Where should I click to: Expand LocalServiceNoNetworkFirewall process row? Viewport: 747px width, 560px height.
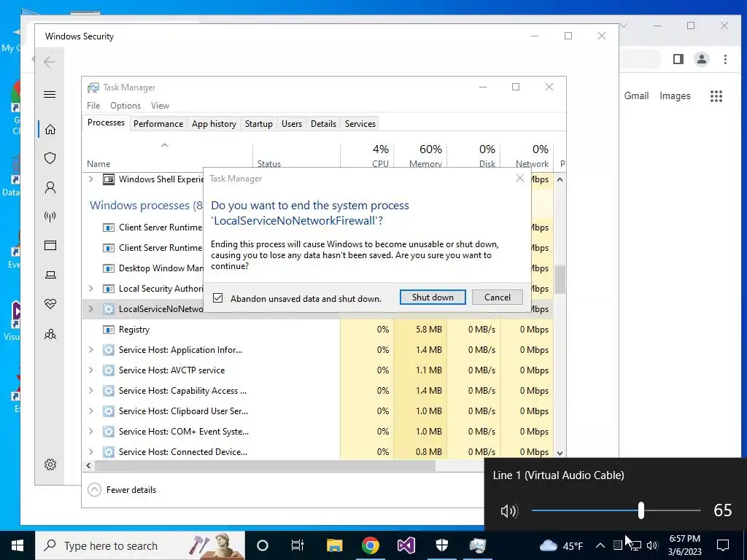(x=91, y=309)
